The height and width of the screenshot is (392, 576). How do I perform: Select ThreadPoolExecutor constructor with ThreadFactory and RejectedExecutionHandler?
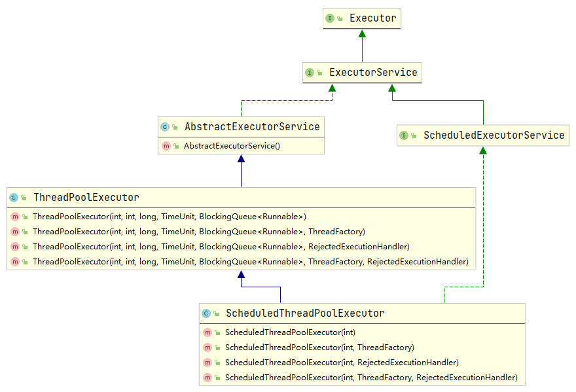pyautogui.click(x=250, y=262)
